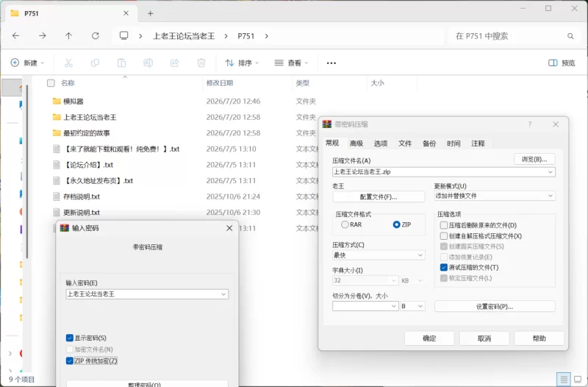Open the 压缩方式 dropdown showing 最快
Screen dimensions: 588x387
(x=379, y=255)
